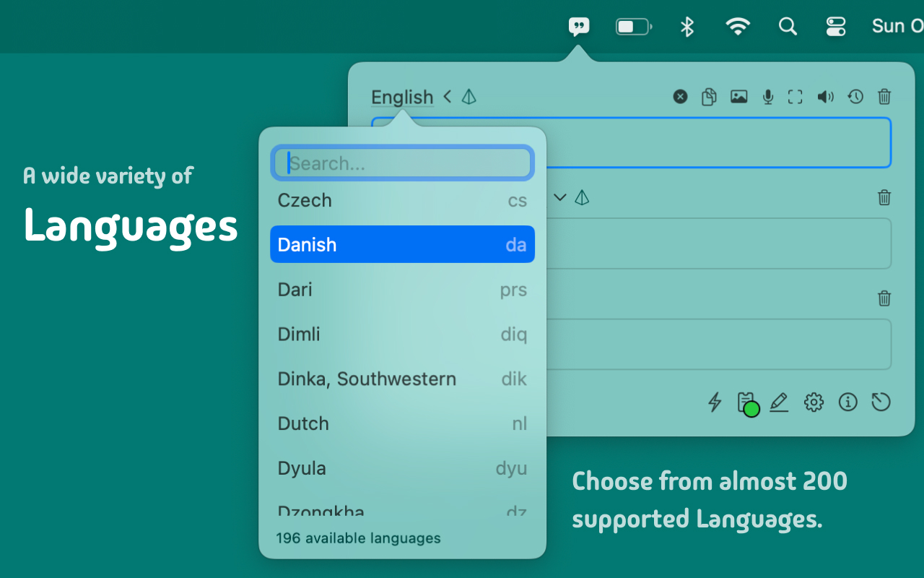Click the pencil edit icon

pyautogui.click(x=779, y=402)
